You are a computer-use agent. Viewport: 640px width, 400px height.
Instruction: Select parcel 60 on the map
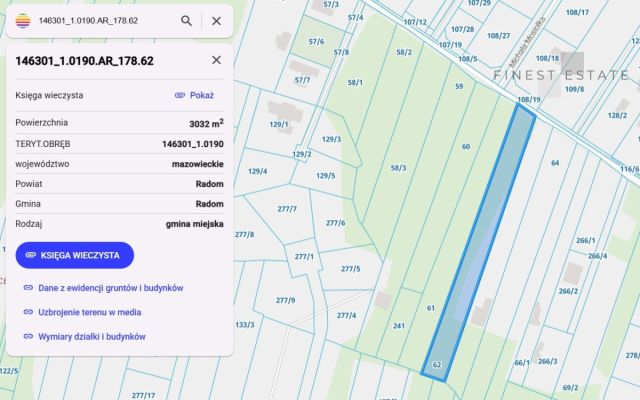pyautogui.click(x=466, y=147)
